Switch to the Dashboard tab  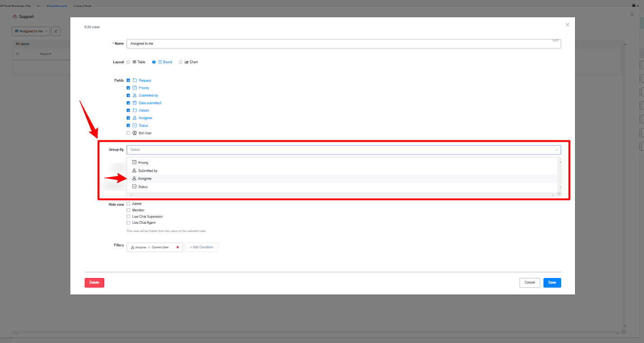57,6
